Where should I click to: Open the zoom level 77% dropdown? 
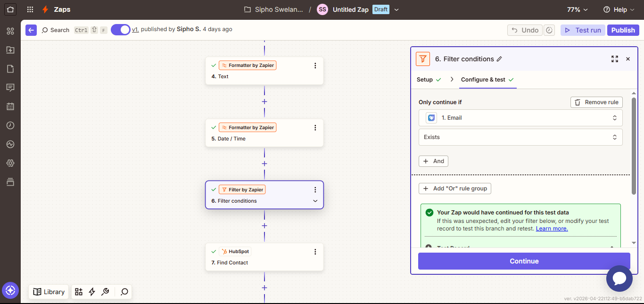[578, 9]
